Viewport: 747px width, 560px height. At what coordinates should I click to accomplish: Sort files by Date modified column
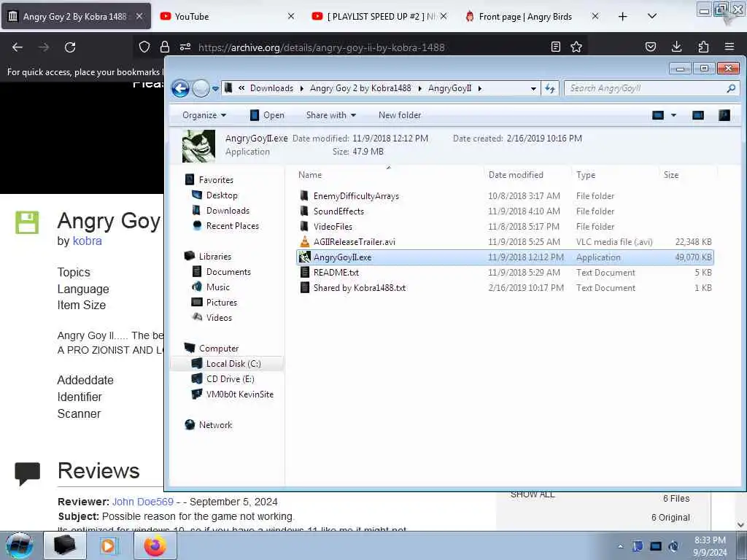(x=516, y=175)
